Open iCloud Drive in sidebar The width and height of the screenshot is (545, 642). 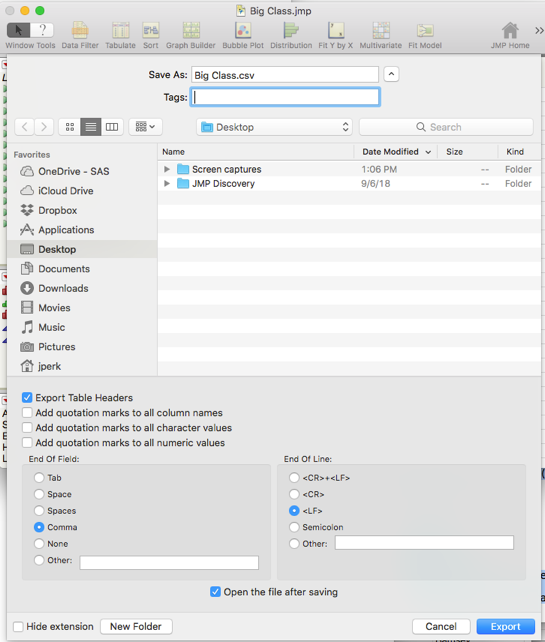(x=82, y=191)
